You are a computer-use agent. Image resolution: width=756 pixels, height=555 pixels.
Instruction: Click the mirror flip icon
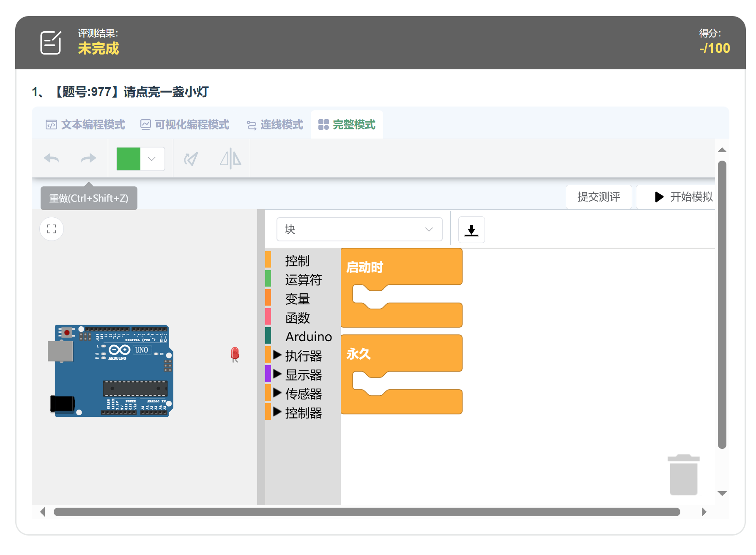(230, 159)
